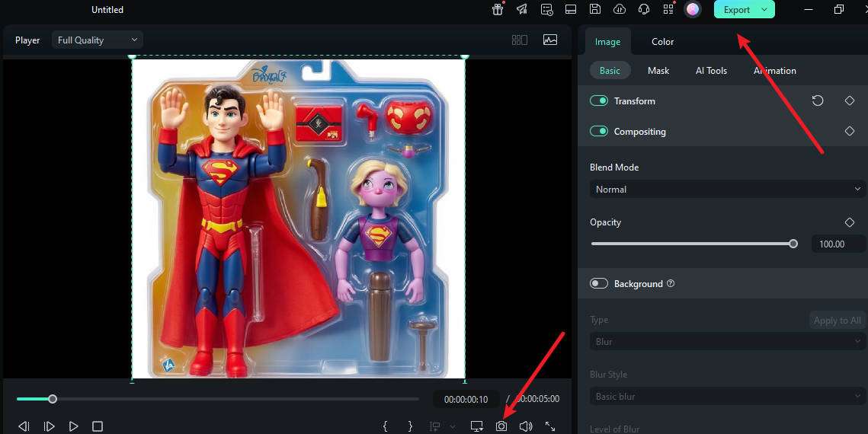The image size is (868, 434).
Task: Click the Untitled project title
Action: pos(107,9)
